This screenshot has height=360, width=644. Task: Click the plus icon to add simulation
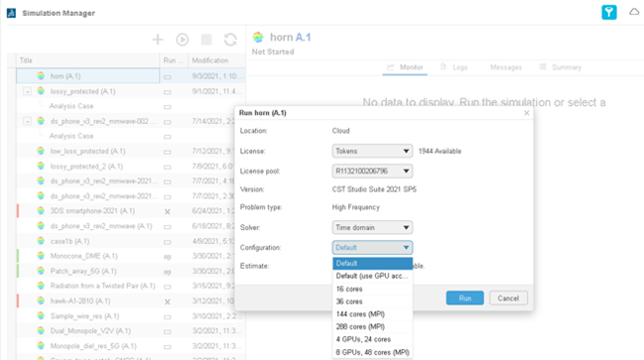tap(158, 40)
